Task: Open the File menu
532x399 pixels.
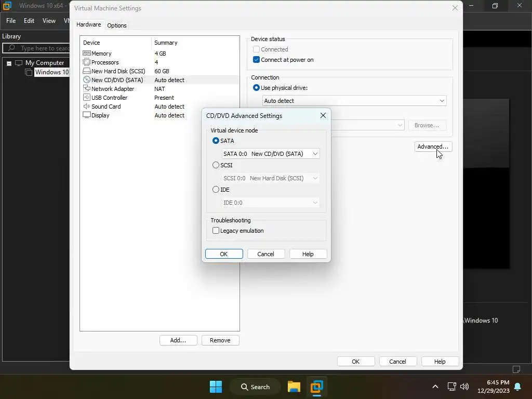Action: tap(11, 21)
